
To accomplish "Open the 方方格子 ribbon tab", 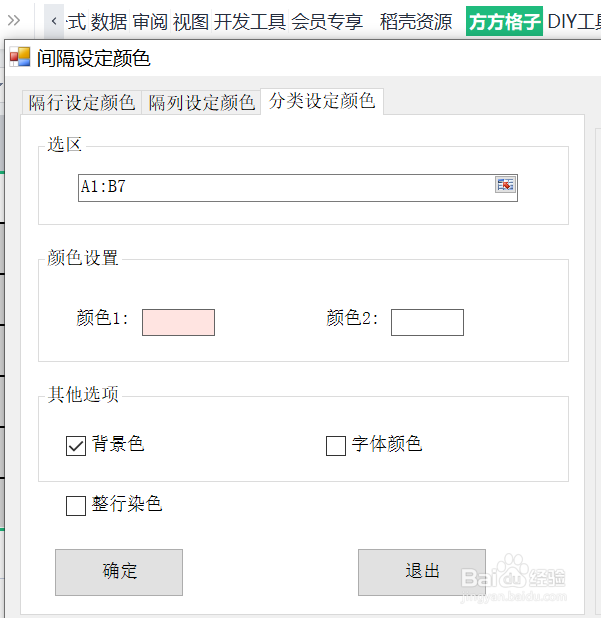I will (504, 21).
